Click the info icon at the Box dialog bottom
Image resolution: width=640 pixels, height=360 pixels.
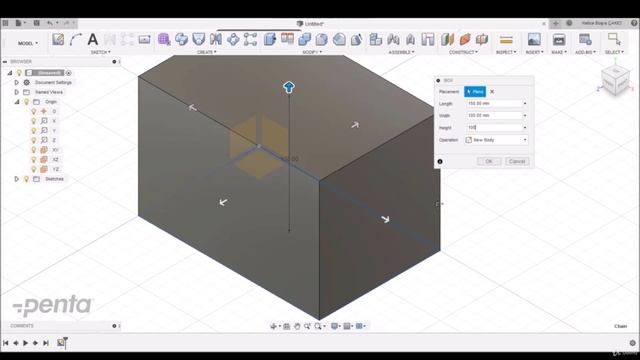440,162
